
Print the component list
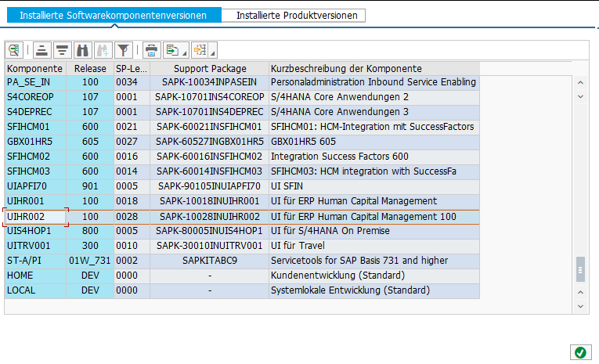point(152,50)
